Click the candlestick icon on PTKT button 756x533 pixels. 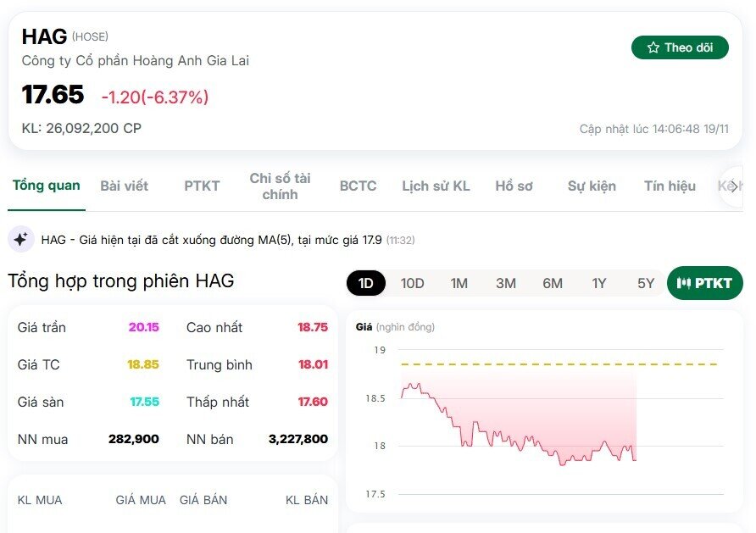click(x=684, y=283)
